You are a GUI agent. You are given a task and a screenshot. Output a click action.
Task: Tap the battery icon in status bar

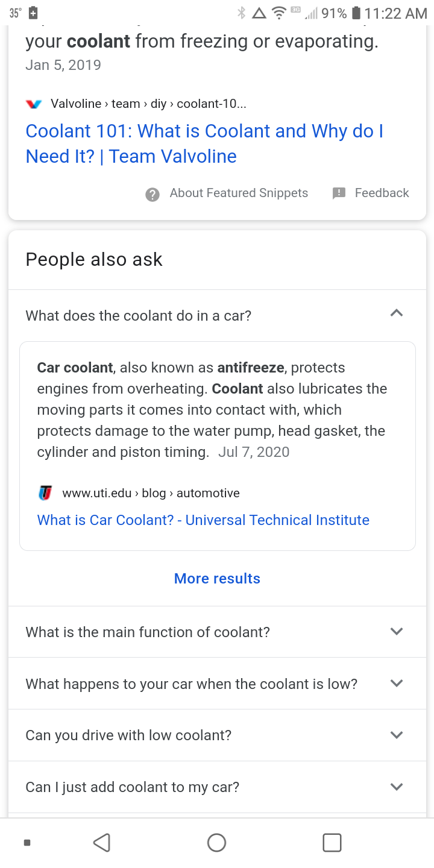click(356, 13)
